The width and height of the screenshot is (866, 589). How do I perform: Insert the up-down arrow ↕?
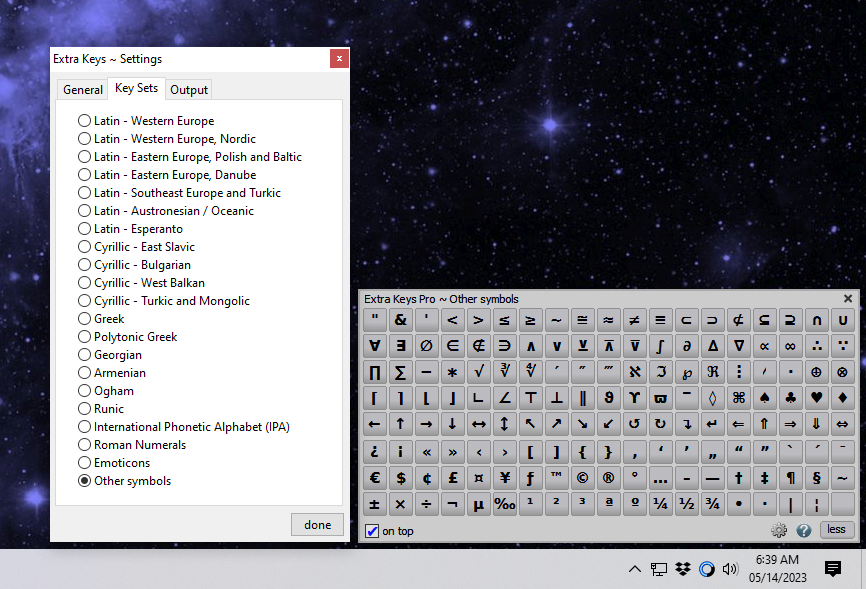click(x=505, y=424)
